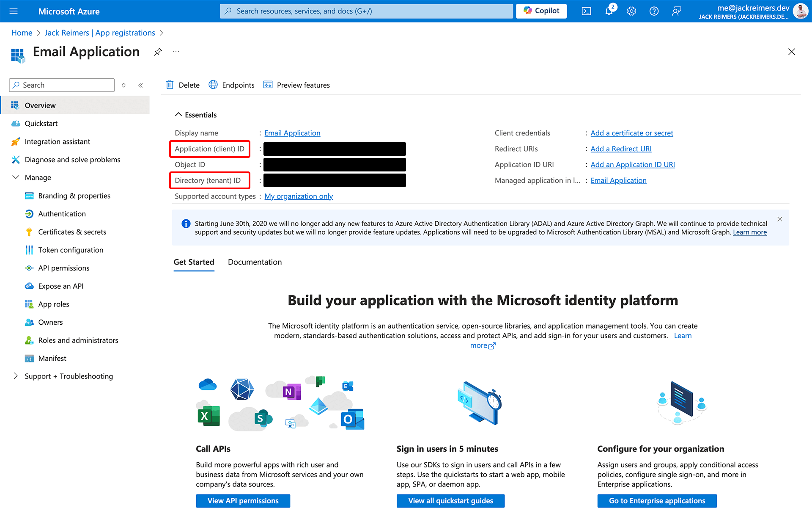Open the portal settings gear
Image resolution: width=812 pixels, height=508 pixels.
(631, 11)
